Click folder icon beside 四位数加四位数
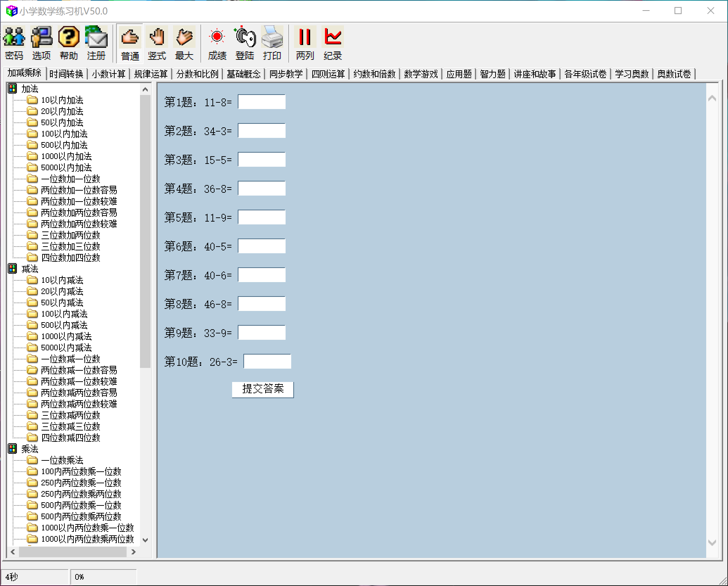 pos(32,257)
